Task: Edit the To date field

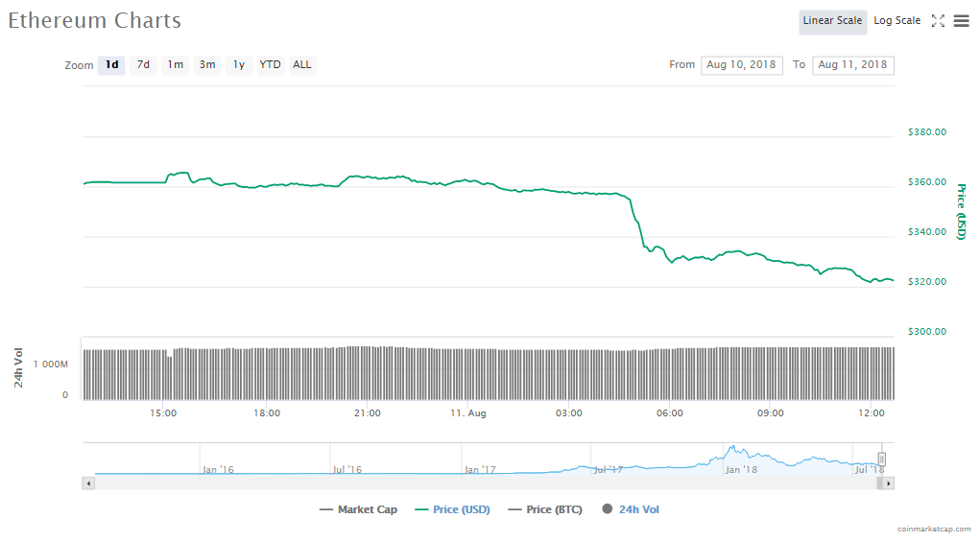Action: tap(852, 65)
